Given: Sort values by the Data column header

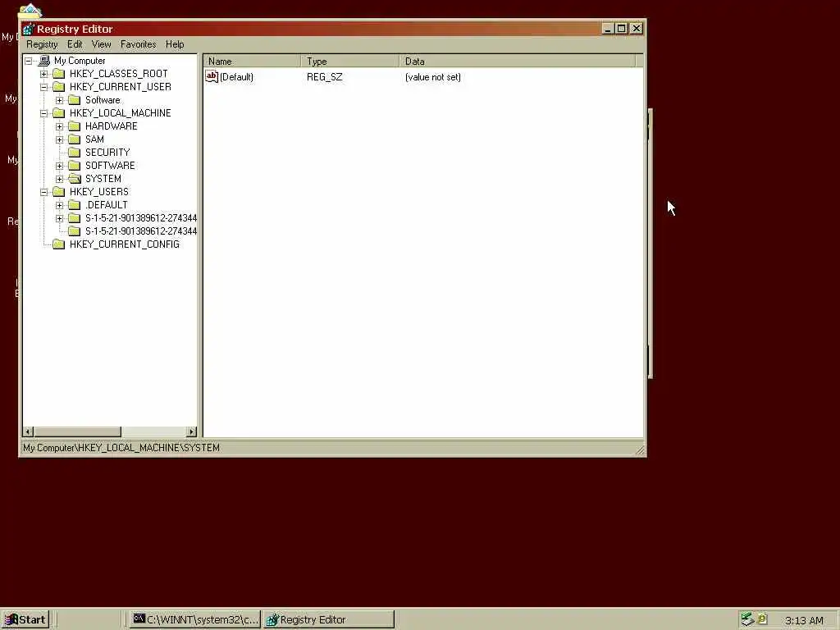Looking at the screenshot, I should click(517, 61).
